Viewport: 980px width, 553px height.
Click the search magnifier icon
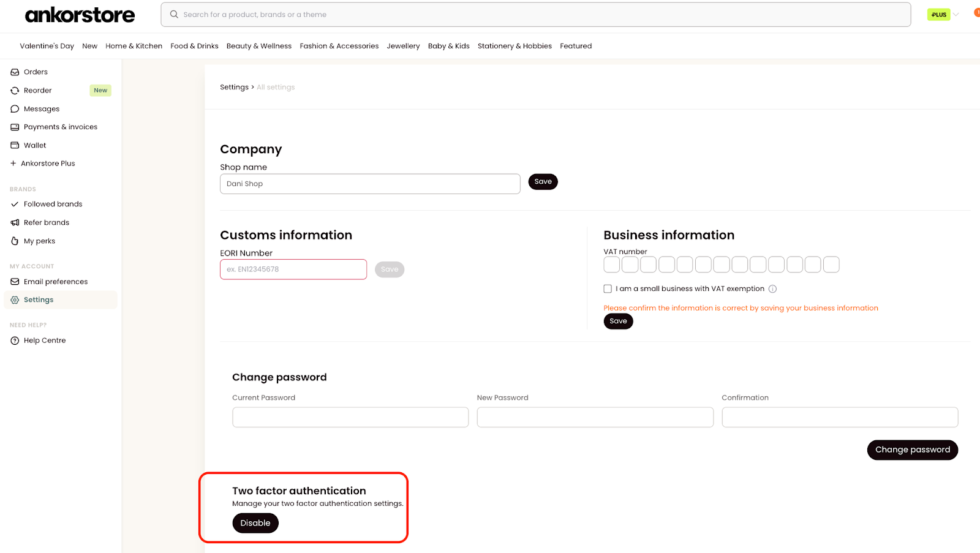[x=174, y=15]
